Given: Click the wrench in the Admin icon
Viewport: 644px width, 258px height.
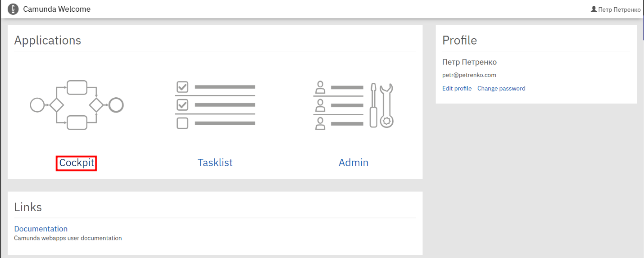Looking at the screenshot, I should [386, 105].
